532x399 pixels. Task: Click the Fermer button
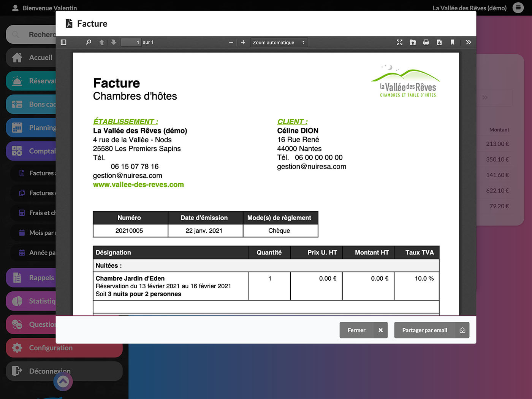(363, 330)
